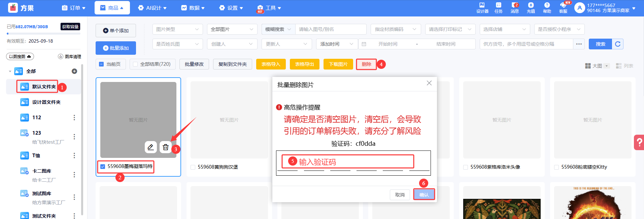Open the 添加时间 dropdown
644x219 pixels.
[x=337, y=44]
